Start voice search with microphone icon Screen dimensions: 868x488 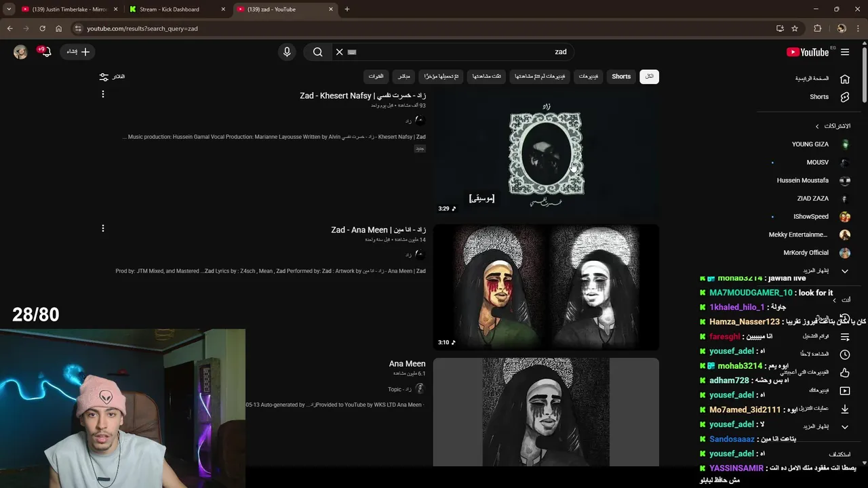(287, 52)
